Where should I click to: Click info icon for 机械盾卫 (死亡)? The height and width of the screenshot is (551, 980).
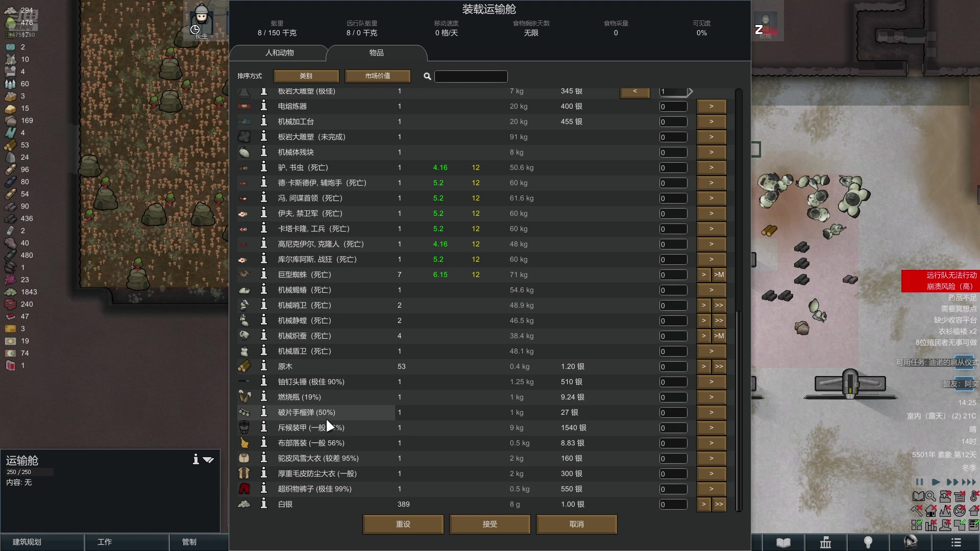point(264,350)
